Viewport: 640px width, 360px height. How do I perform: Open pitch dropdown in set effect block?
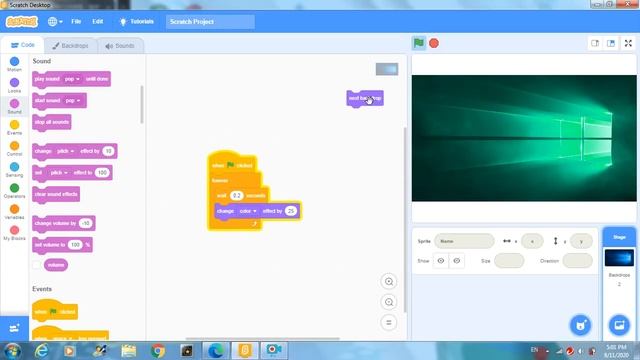pos(59,173)
